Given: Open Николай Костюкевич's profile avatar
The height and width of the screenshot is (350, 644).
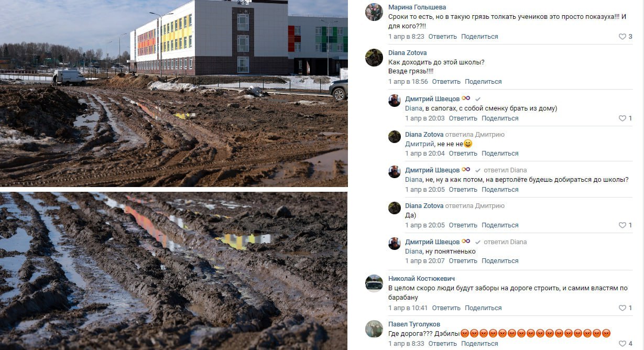Looking at the screenshot, I should [x=374, y=283].
